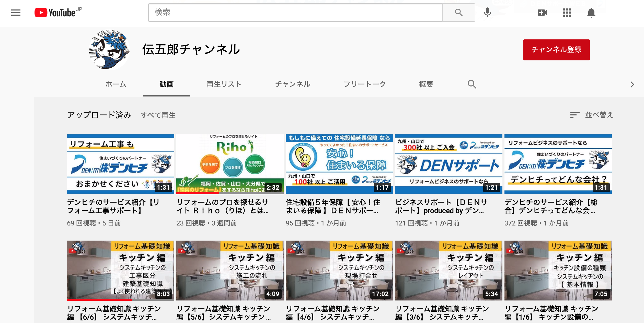
Task: Focus the 検索 search field
Action: point(295,12)
